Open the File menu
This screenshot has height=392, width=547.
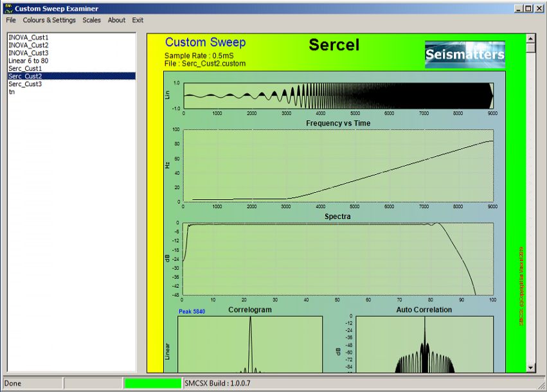11,20
